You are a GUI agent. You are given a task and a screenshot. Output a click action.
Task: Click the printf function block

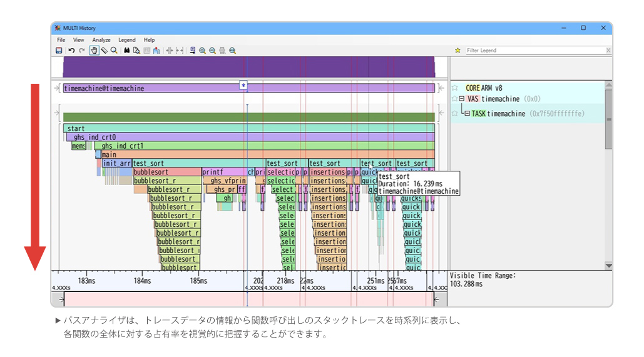pyautogui.click(x=224, y=172)
